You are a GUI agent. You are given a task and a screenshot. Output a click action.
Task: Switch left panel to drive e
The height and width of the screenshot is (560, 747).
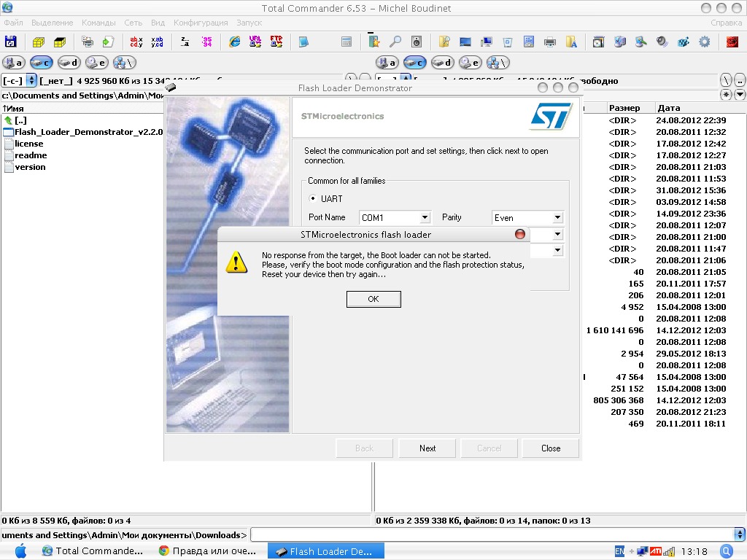pyautogui.click(x=97, y=63)
